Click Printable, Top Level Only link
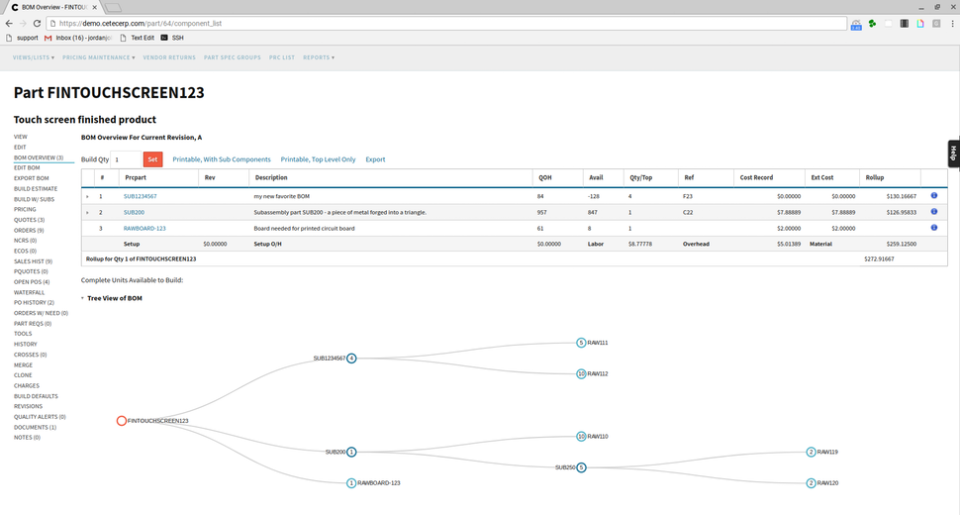The width and height of the screenshot is (960, 515). tap(318, 159)
